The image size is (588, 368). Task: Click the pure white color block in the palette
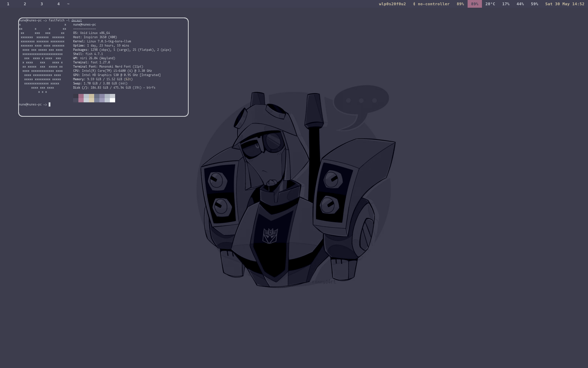(112, 100)
